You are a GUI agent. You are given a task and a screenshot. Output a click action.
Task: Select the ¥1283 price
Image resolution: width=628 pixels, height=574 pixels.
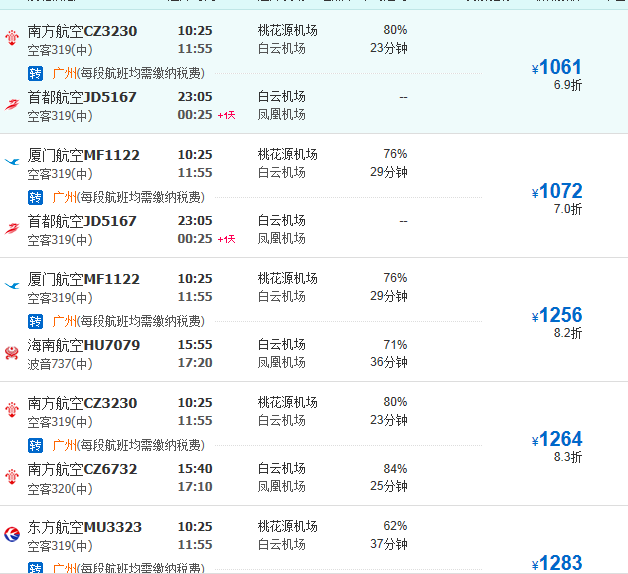[557, 563]
